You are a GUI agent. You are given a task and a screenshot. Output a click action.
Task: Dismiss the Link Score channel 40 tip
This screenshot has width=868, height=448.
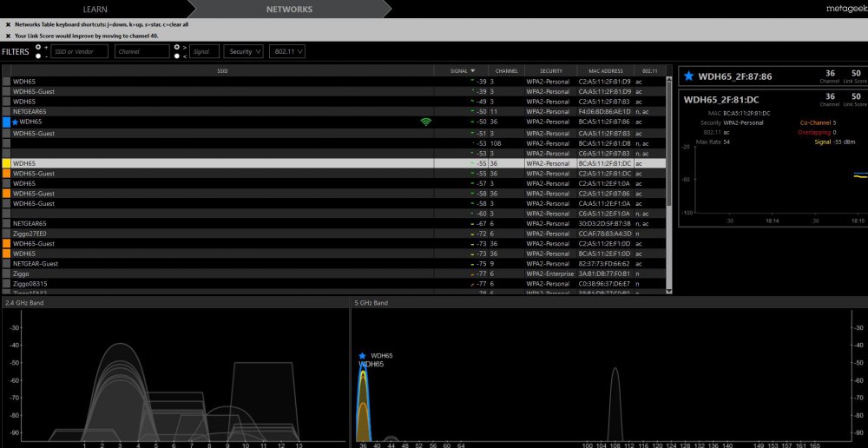pyautogui.click(x=8, y=36)
